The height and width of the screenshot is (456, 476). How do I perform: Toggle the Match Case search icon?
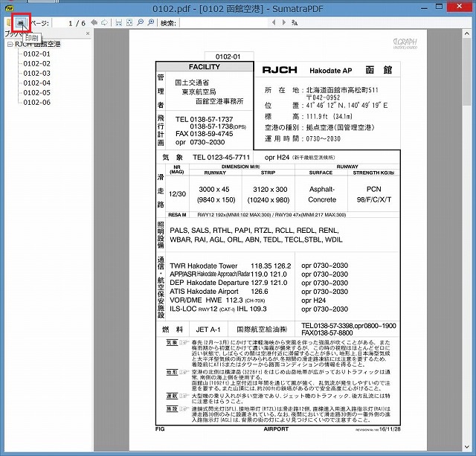click(295, 22)
